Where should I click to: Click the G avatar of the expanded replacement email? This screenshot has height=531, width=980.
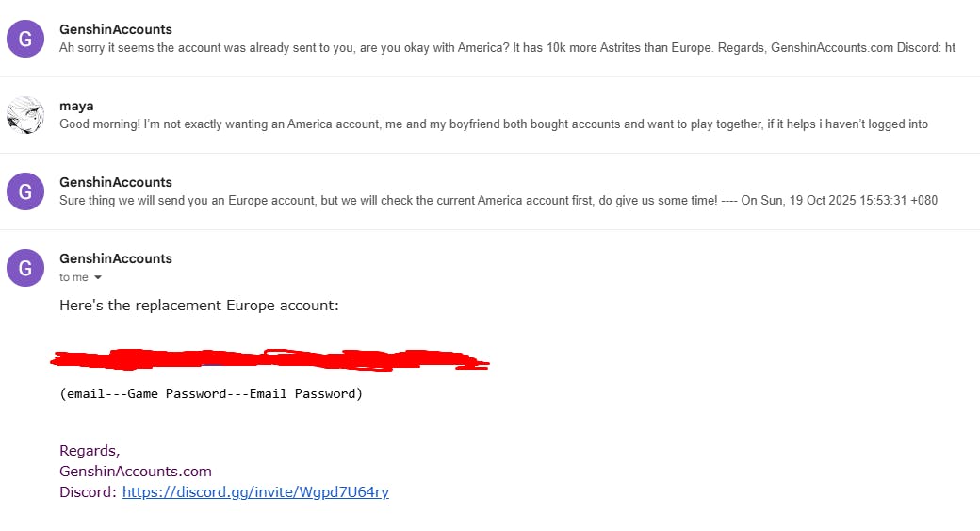pos(25,268)
